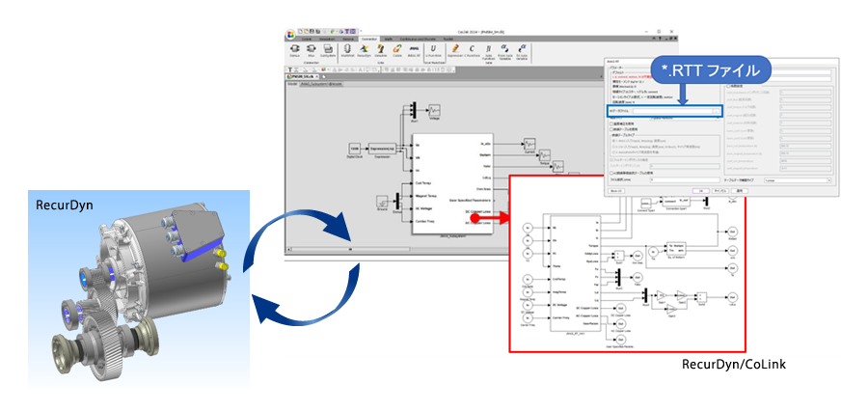Image resolution: width=868 pixels, height=411 pixels.
Task: Select the Torque scope block
Action: point(545,154)
